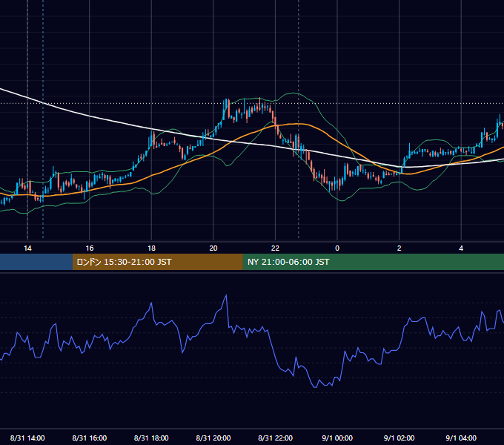Viewport: 504px width, 445px height.
Task: Click the '22' hour label on the time axis
Action: click(275, 248)
